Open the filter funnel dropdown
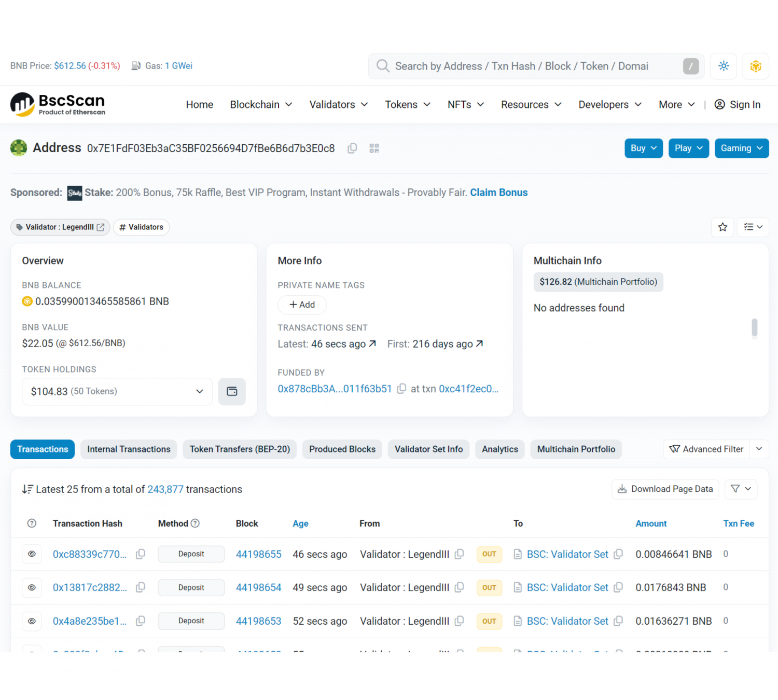This screenshot has width=778, height=700. pyautogui.click(x=741, y=489)
